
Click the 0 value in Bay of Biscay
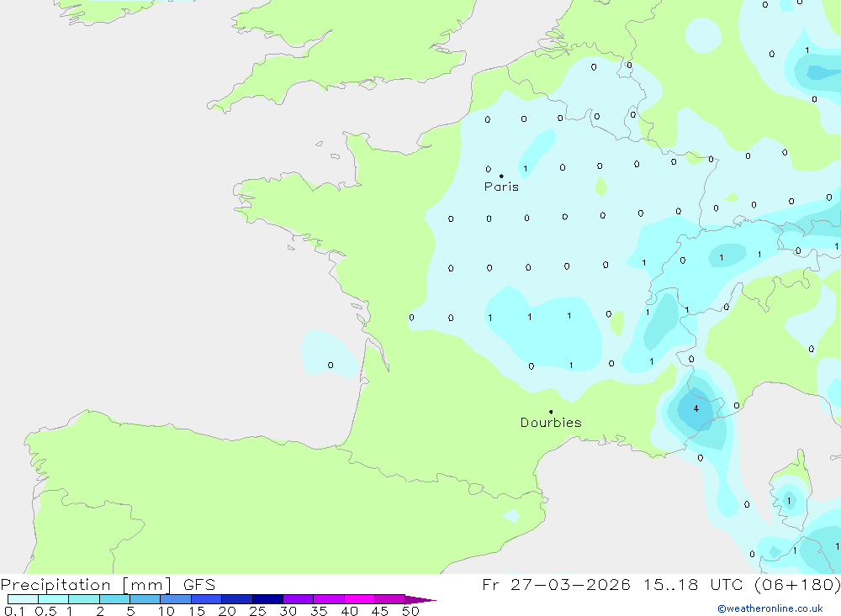pyautogui.click(x=330, y=366)
